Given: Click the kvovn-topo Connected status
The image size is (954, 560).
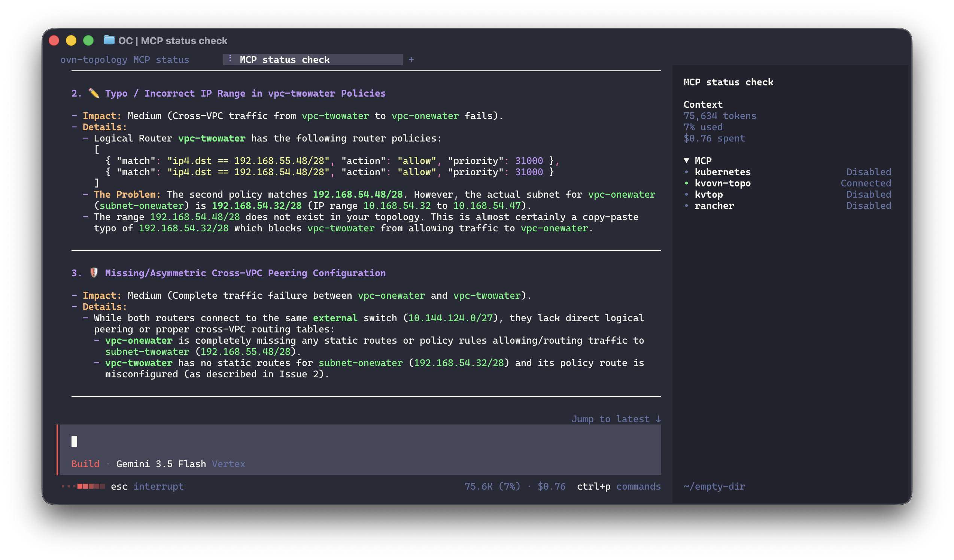Looking at the screenshot, I should (866, 183).
